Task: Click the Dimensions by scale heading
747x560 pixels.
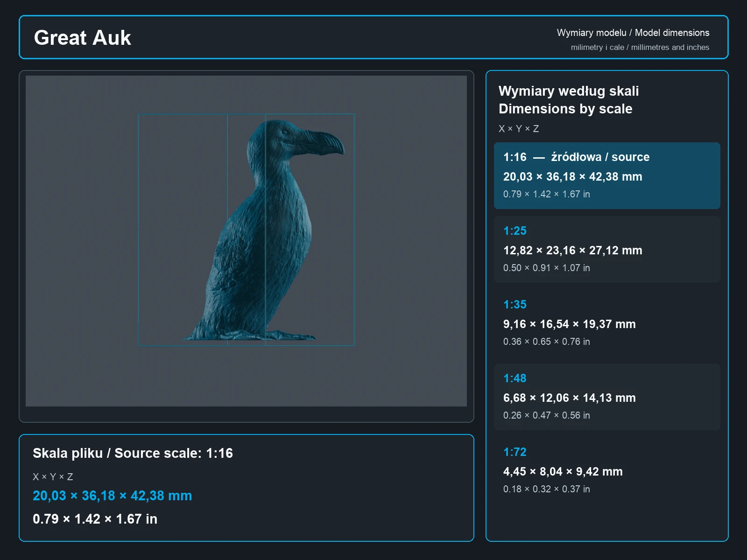Action: pyautogui.click(x=565, y=109)
